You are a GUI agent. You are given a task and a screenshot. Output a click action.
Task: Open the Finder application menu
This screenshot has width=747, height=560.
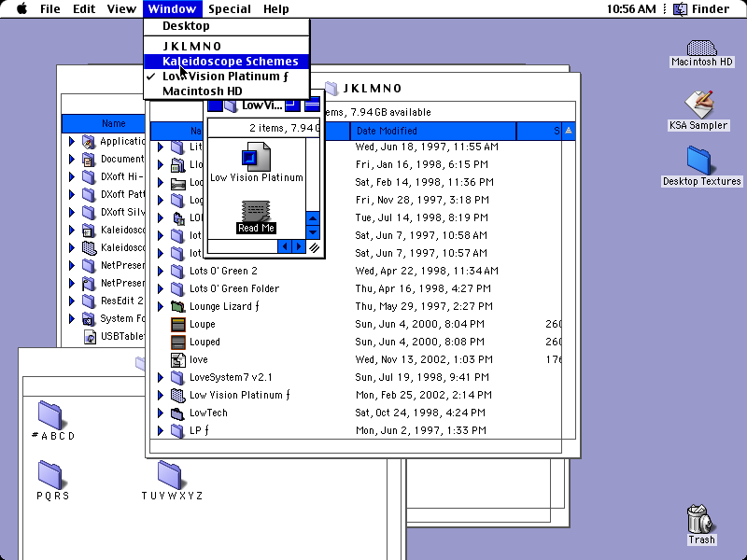(x=701, y=8)
